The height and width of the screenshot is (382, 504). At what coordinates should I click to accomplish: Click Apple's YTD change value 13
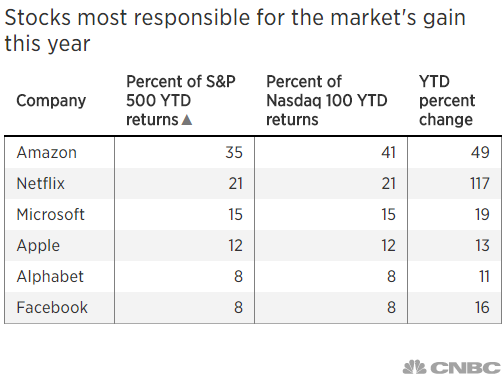point(482,246)
